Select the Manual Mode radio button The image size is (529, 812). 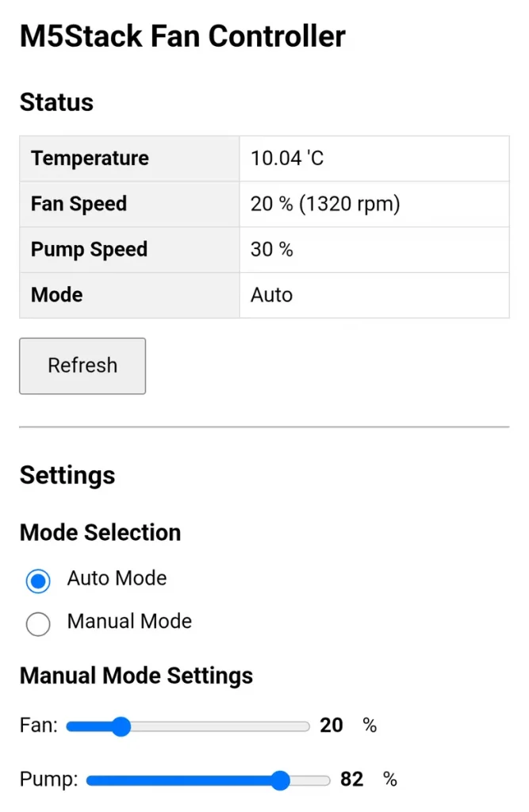pyautogui.click(x=38, y=624)
